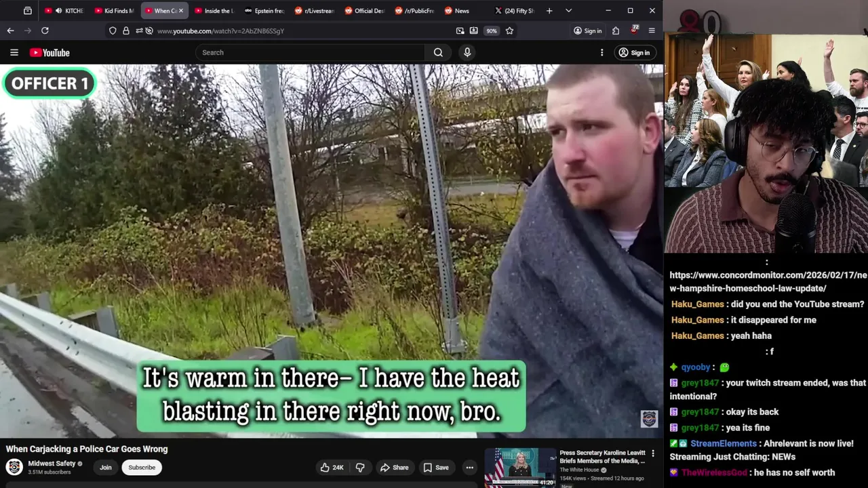This screenshot has height=488, width=868.
Task: Mute the KITCHE tab audio icon
Action: [58, 11]
